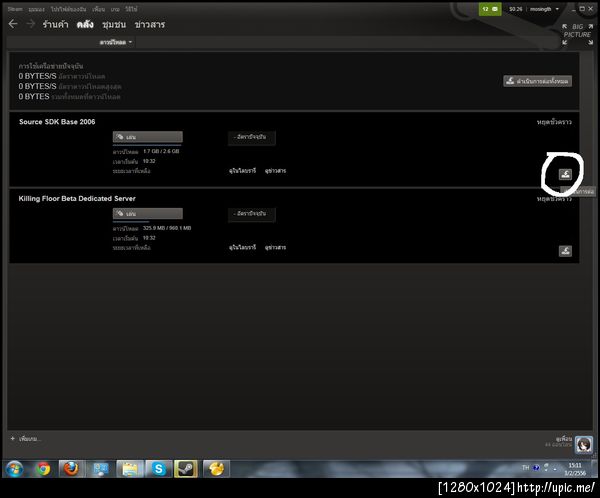Click paused status of Source SDK Base 2006

pyautogui.click(x=554, y=122)
